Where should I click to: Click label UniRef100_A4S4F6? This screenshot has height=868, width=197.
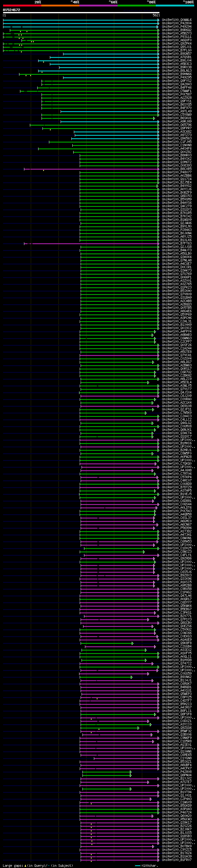pos(176,149)
